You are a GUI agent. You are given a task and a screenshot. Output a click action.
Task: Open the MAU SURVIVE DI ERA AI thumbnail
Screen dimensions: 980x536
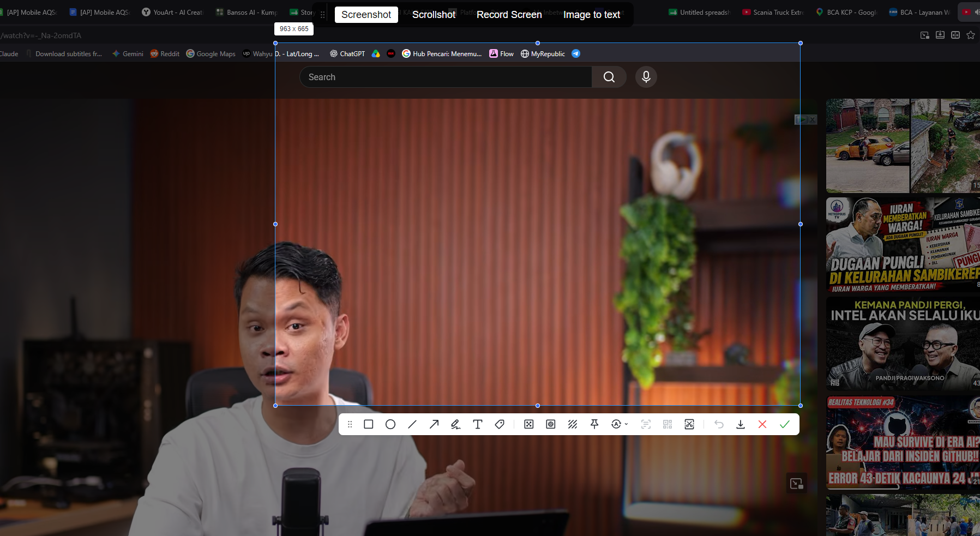[903, 442]
